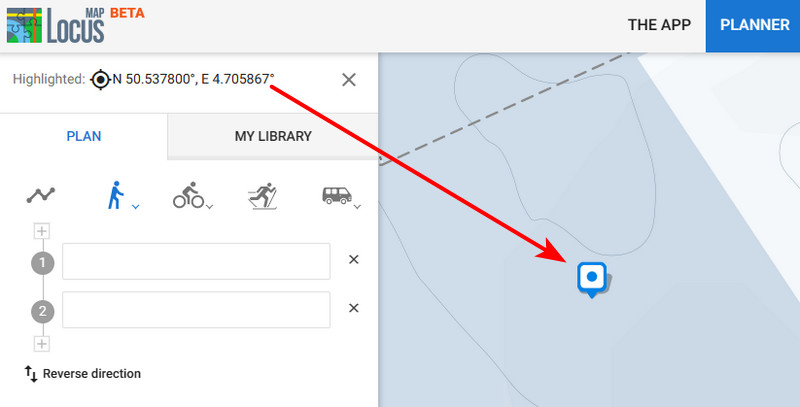Click the blue map pin marker
This screenshot has height=407, width=800.
[x=592, y=277]
